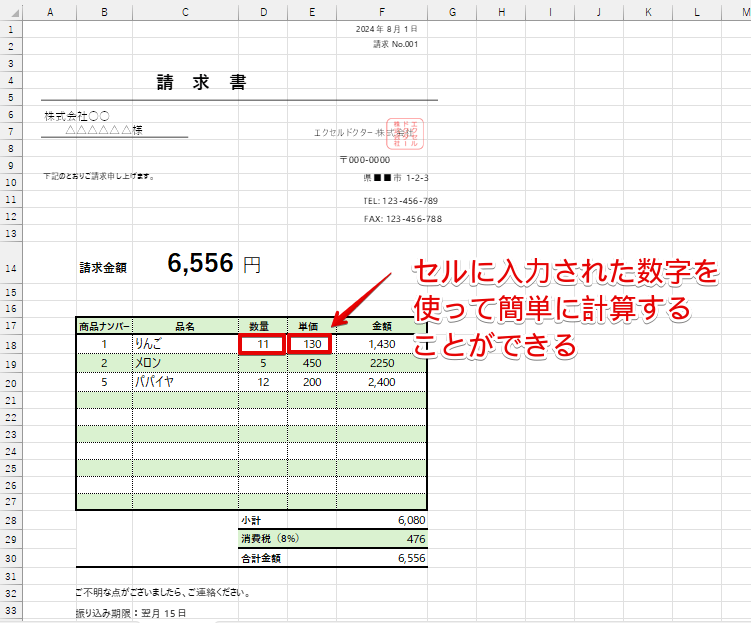This screenshot has height=623, width=751.
Task: Click the 請求書 title cell
Action: pos(201,82)
